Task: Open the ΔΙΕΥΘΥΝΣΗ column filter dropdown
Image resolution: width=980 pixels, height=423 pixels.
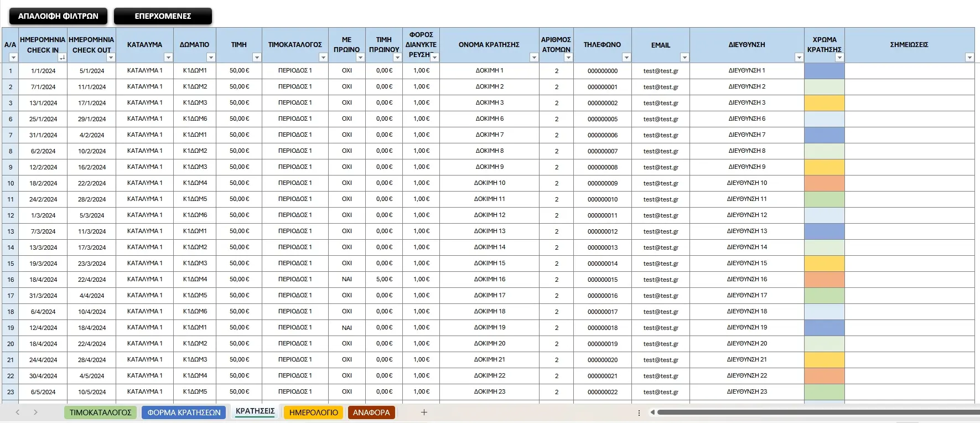Action: [799, 58]
